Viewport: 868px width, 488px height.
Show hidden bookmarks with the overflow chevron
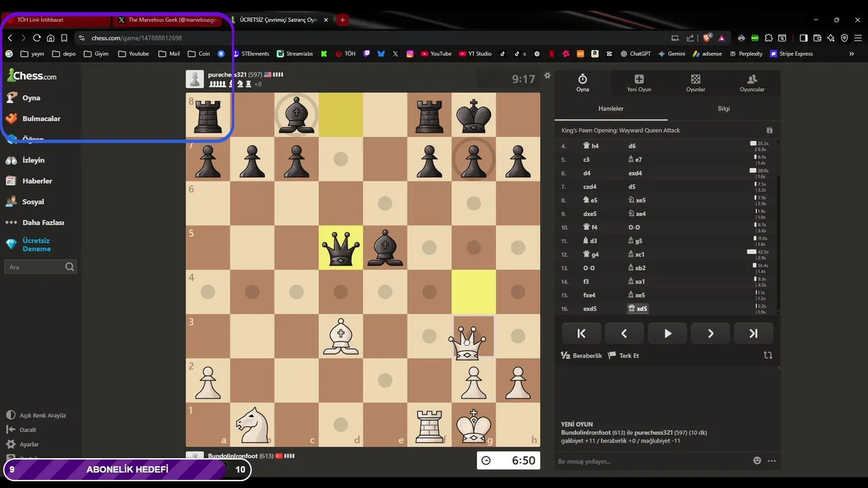point(852,54)
